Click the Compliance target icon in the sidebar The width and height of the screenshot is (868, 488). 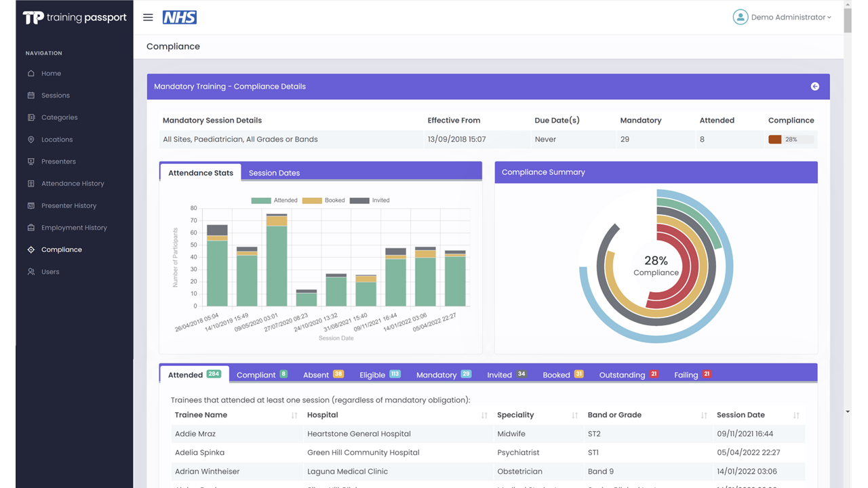(x=31, y=249)
